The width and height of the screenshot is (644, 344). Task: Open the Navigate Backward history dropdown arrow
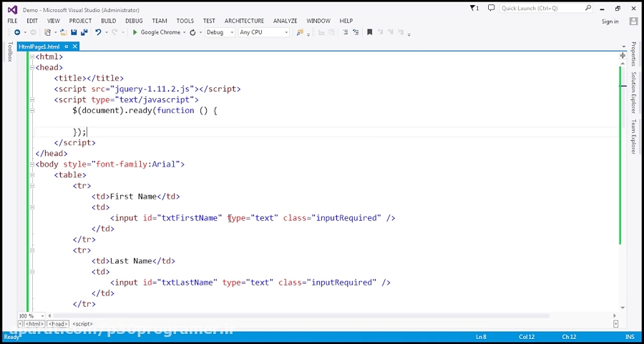click(25, 32)
